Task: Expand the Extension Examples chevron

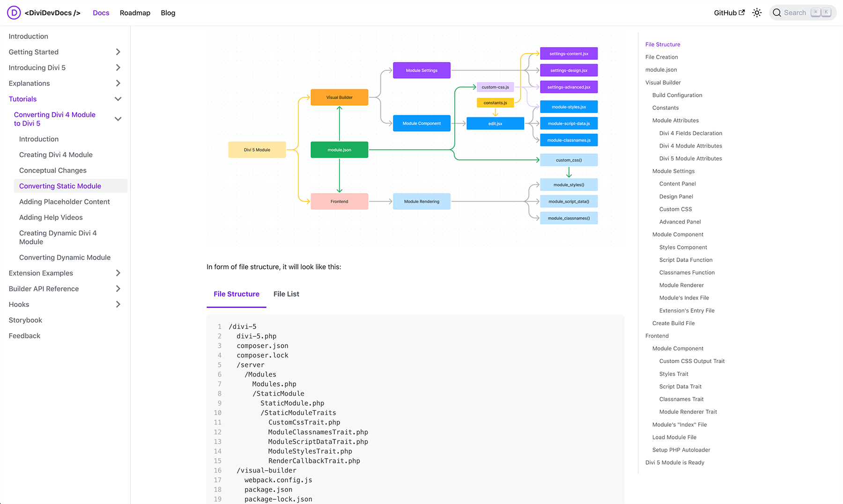Action: coord(118,273)
